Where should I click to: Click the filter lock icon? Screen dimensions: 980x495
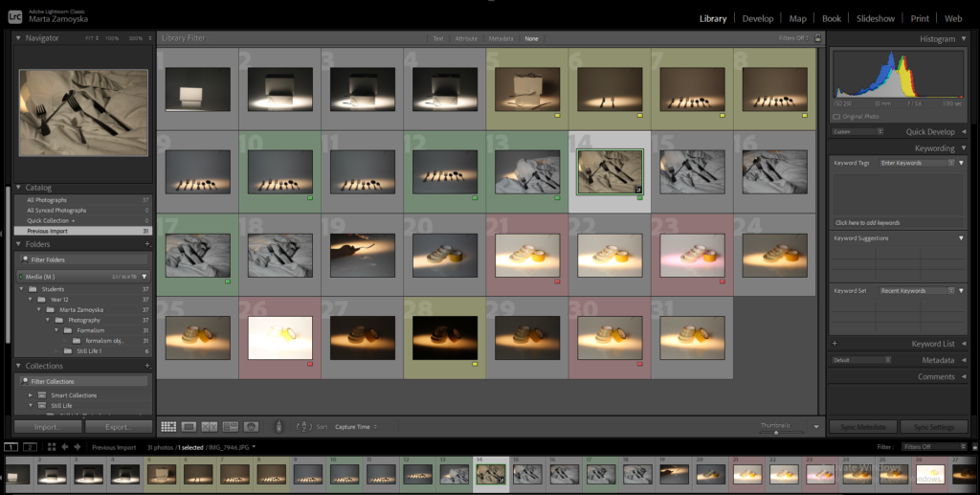coord(817,38)
